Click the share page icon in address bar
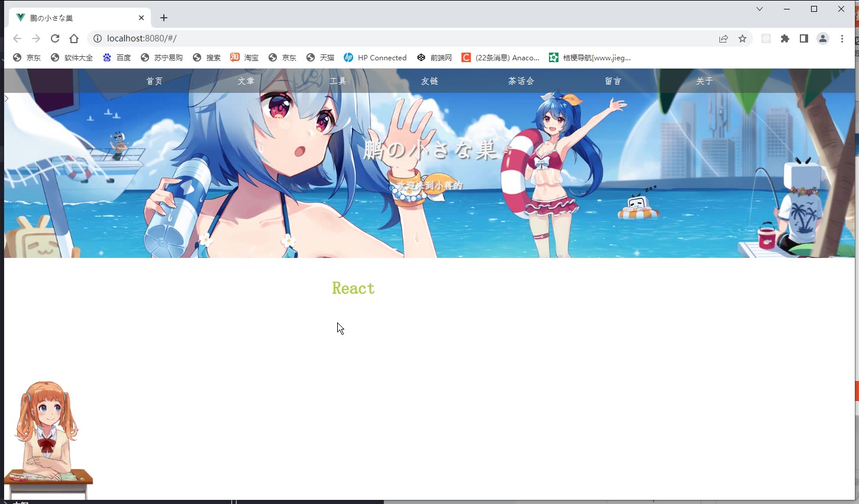The height and width of the screenshot is (504, 859). (724, 38)
